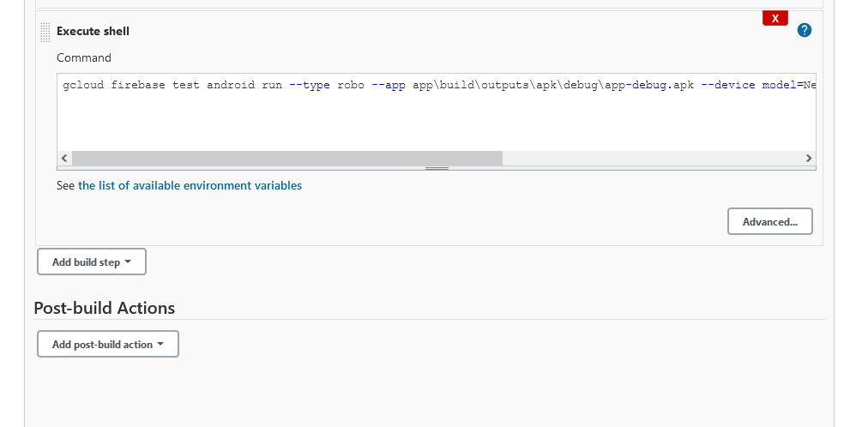This screenshot has width=868, height=427.
Task: Click the horizontal scrollbar thumb in command box
Action: click(x=287, y=159)
